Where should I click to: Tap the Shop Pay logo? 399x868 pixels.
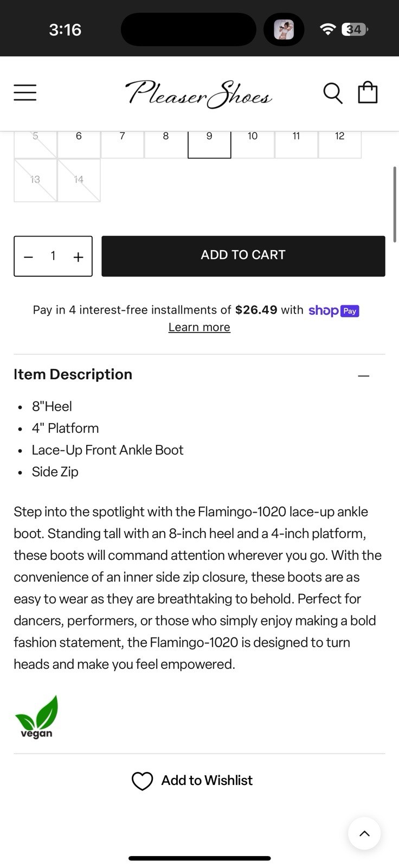[333, 310]
